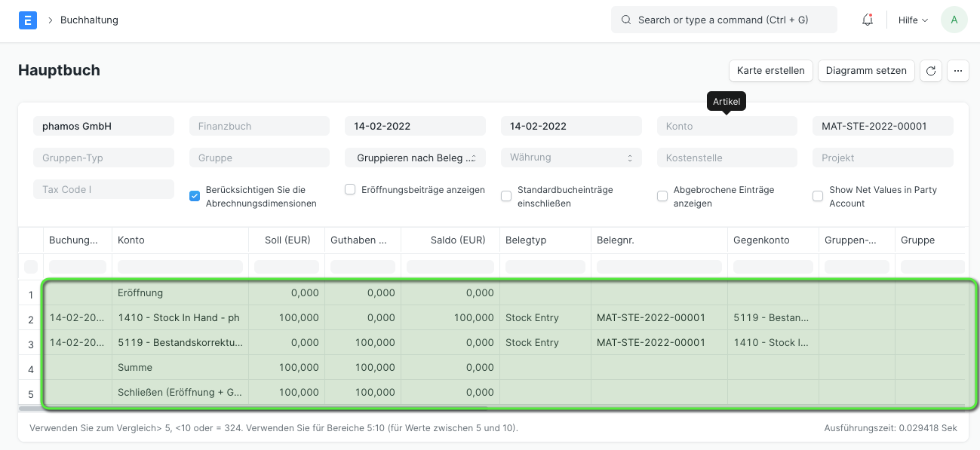Click the Konto column header in the table
This screenshot has height=450, width=980.
coord(180,240)
